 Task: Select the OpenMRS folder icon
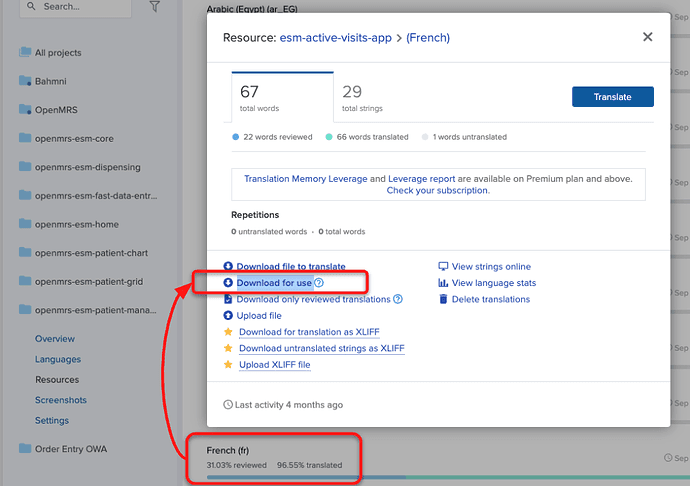pos(25,110)
